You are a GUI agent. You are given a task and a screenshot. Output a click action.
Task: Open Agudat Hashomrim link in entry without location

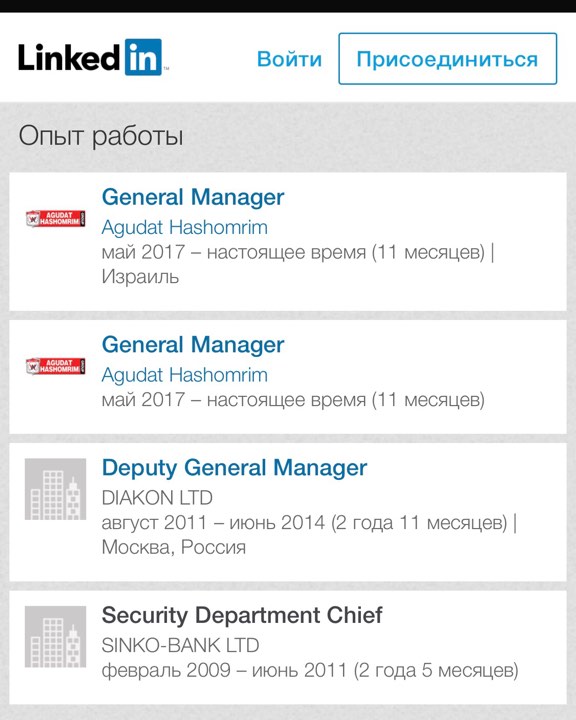point(185,375)
